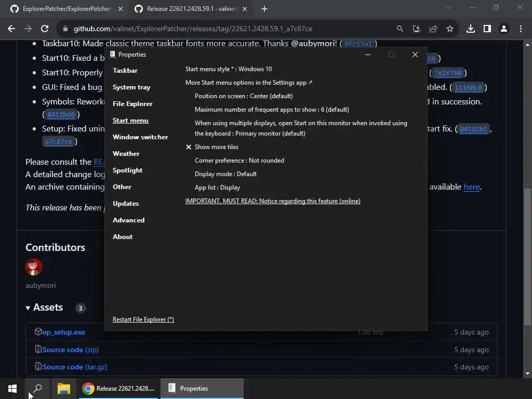Close the ExplorerPatcher/ExplorerPatcher tab
The width and height of the screenshot is (532, 399).
tap(121, 9)
